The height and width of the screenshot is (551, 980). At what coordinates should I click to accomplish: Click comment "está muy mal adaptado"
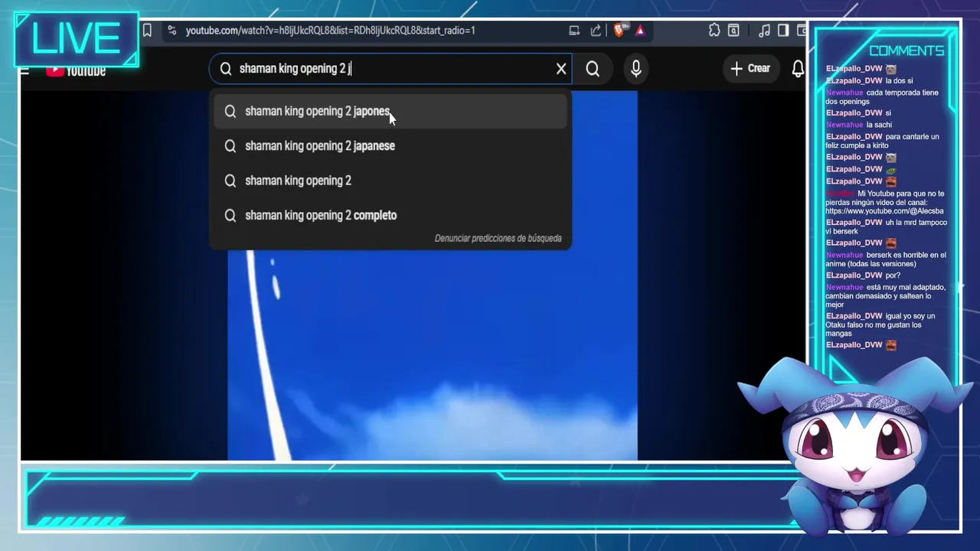pos(885,296)
